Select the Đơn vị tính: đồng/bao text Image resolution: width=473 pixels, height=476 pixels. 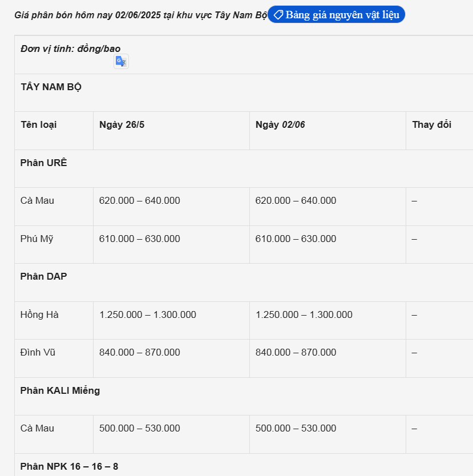(x=70, y=49)
